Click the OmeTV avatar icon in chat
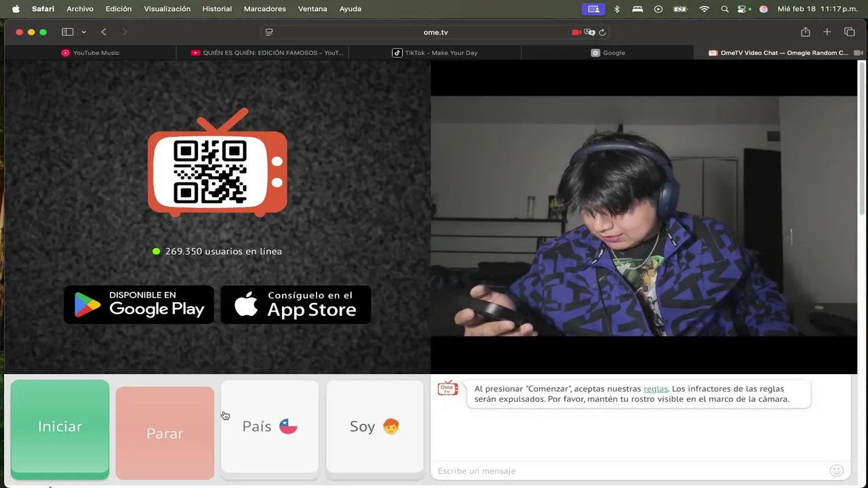 pos(448,388)
